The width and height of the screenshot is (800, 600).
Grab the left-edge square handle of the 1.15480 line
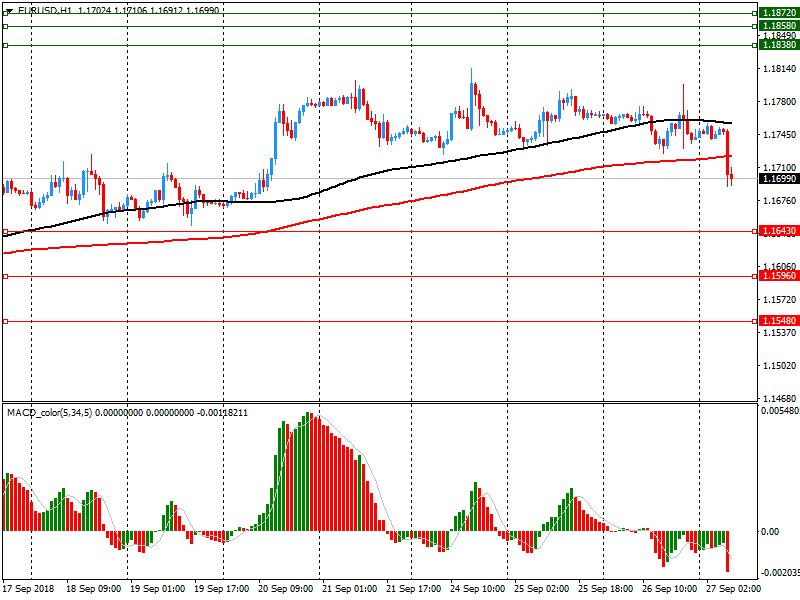(x=6, y=321)
